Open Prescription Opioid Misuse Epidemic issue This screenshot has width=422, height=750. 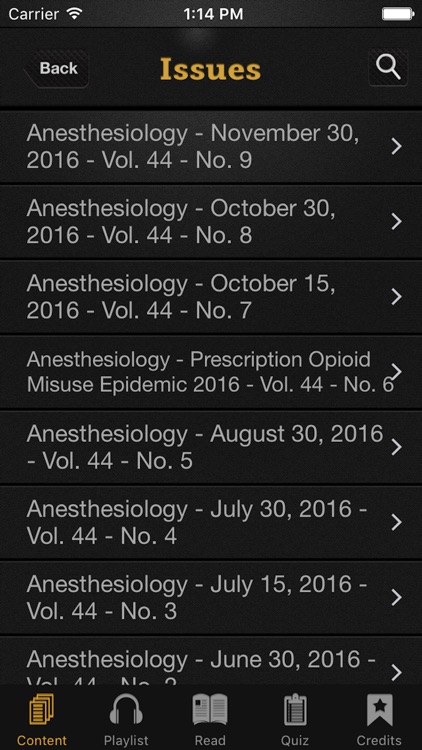[x=211, y=372]
